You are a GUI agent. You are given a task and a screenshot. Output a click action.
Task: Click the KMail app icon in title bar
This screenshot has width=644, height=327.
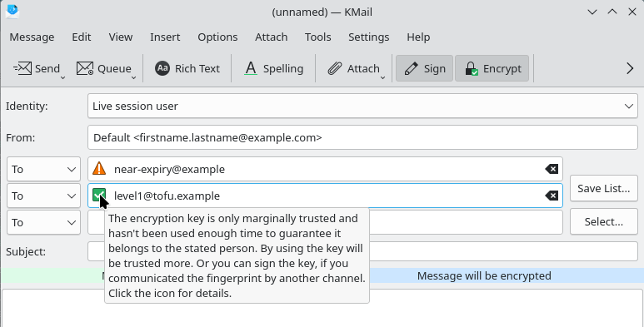point(12,12)
